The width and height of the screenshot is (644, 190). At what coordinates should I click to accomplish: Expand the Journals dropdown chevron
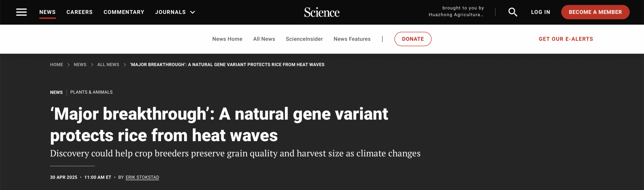[x=193, y=12]
